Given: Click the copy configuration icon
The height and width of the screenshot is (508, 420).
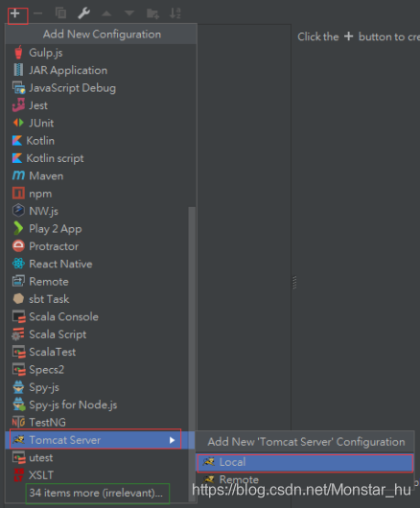Looking at the screenshot, I should click(x=60, y=13).
